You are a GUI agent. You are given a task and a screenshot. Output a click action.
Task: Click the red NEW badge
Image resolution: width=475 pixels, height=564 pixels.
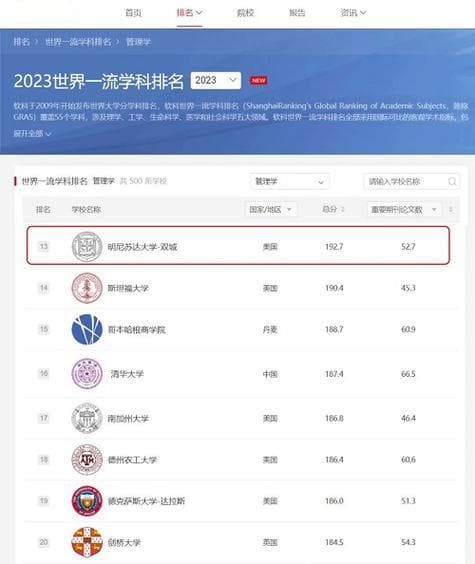[x=259, y=80]
